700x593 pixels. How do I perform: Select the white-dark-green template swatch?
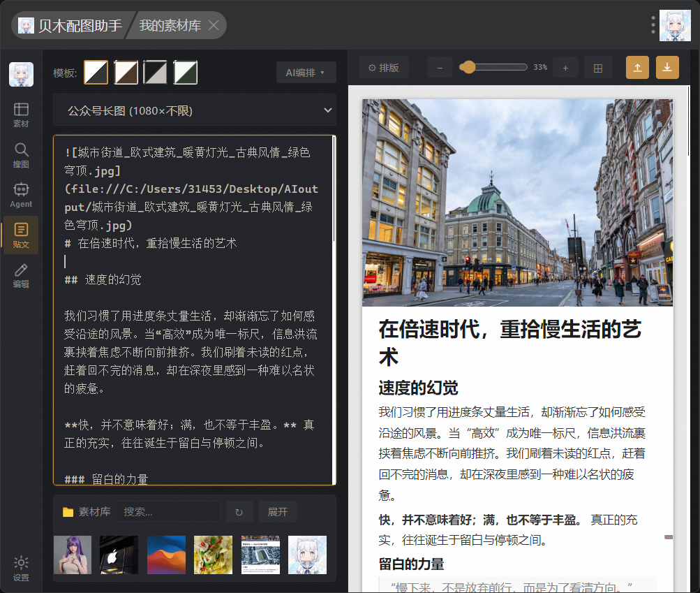point(185,73)
